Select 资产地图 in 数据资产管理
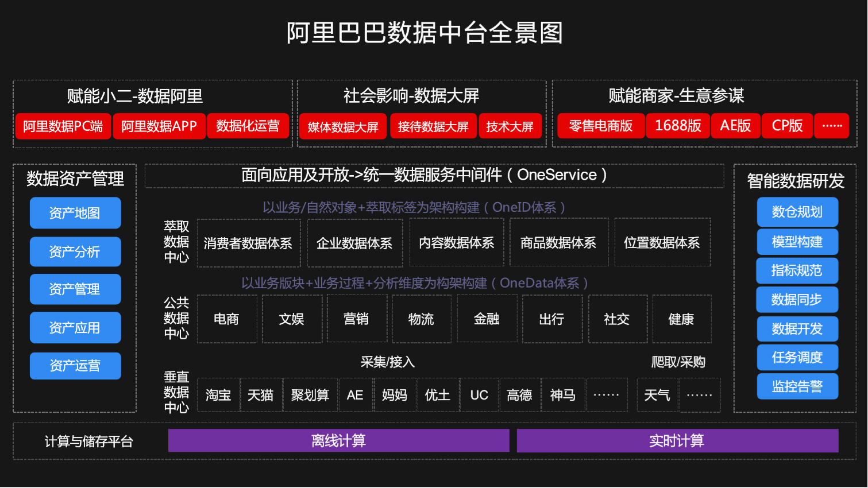The width and height of the screenshot is (868, 488). click(75, 212)
